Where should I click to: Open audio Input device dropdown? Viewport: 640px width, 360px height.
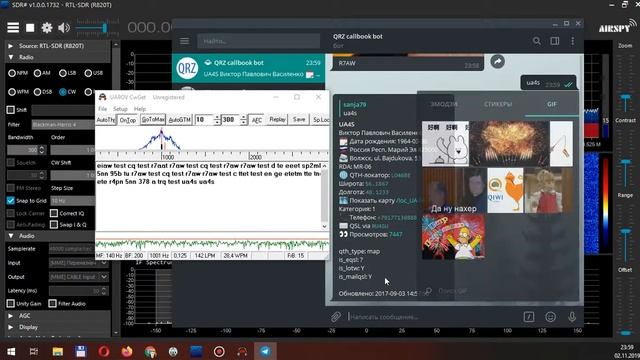point(79,263)
